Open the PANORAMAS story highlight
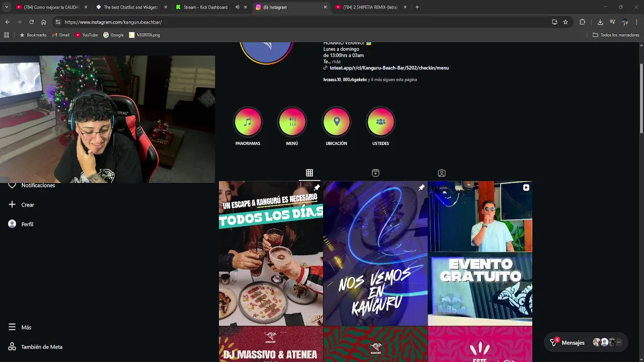Screen dimensions: 644x362 (248, 122)
